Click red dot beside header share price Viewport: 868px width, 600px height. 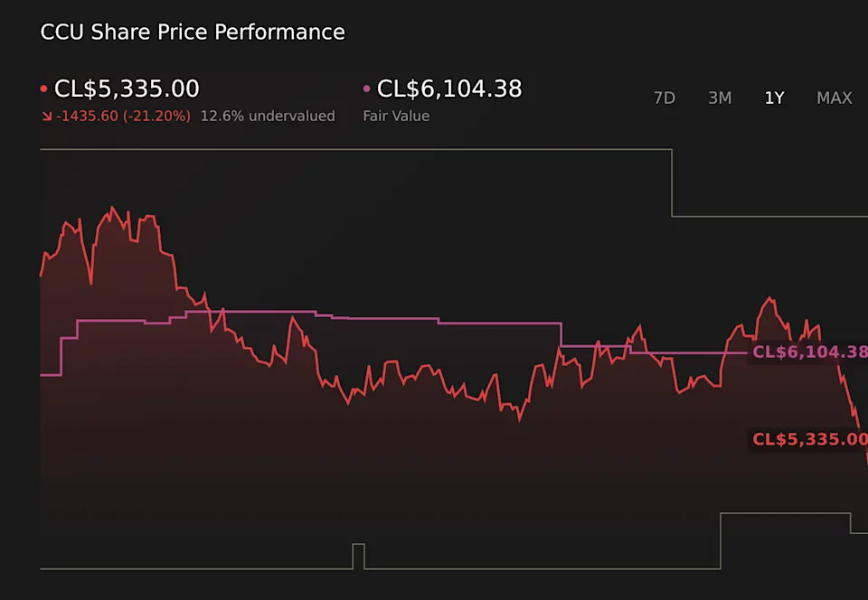point(44,89)
